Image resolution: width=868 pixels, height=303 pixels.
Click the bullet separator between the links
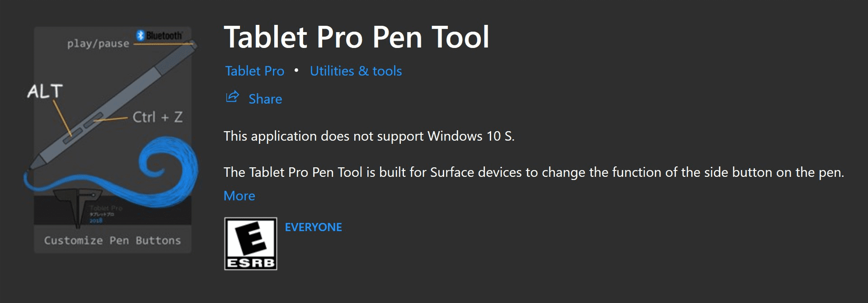296,70
